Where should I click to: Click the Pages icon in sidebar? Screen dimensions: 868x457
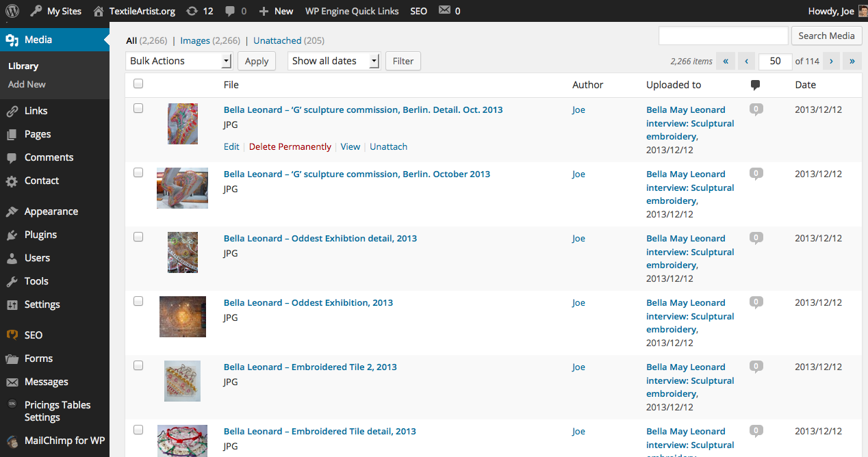pyautogui.click(x=12, y=134)
